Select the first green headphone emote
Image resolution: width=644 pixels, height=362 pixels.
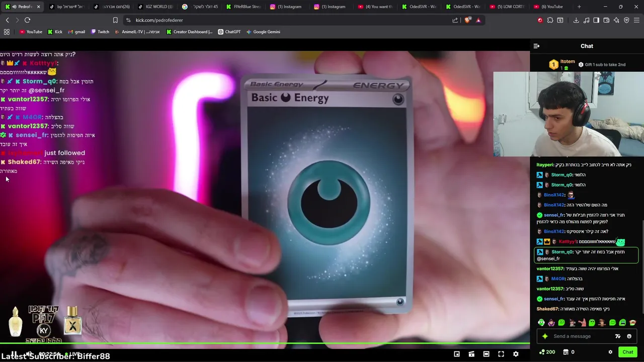coord(541,323)
